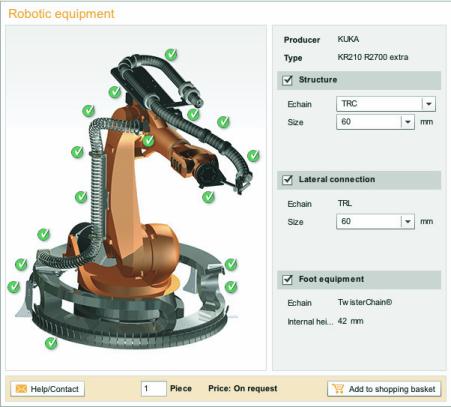The image size is (451, 407).
Task: Uncheck the Structure checkbox
Action: (x=287, y=80)
